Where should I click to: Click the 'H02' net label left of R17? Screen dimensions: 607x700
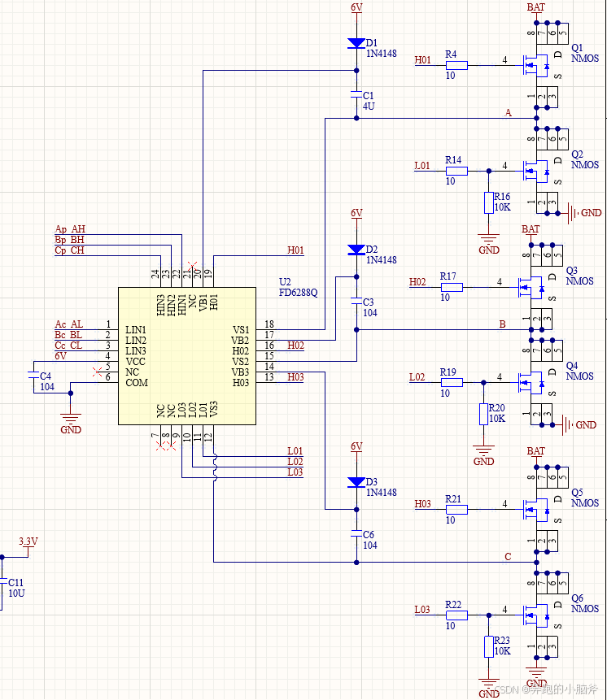417,282
